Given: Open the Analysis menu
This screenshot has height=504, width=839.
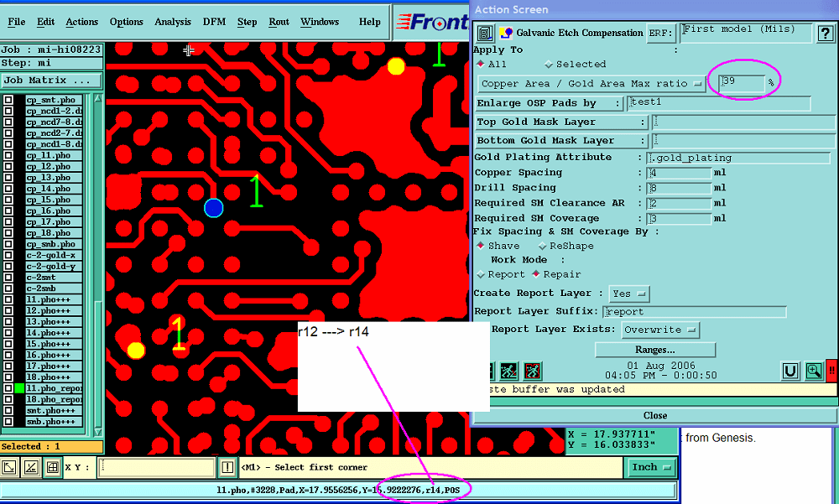Looking at the screenshot, I should (x=173, y=22).
